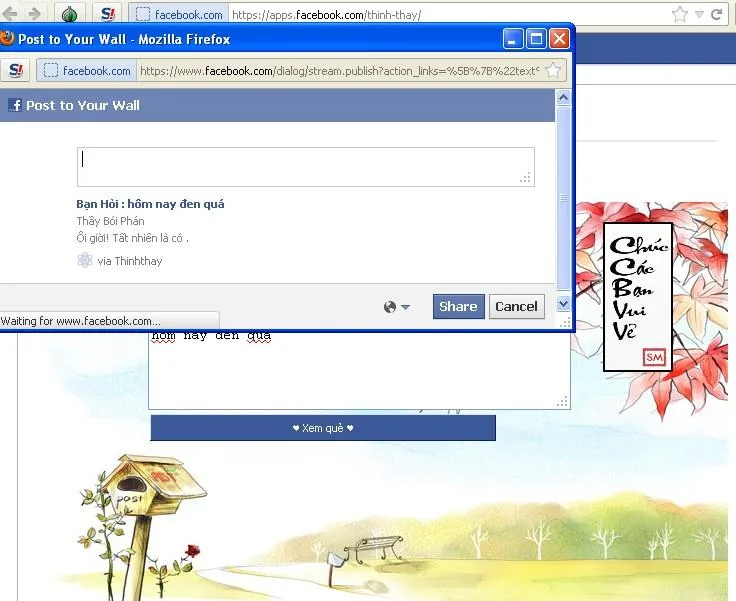Click facebook.com site identity in popup
Viewport: 736px width, 601px height.
87,71
